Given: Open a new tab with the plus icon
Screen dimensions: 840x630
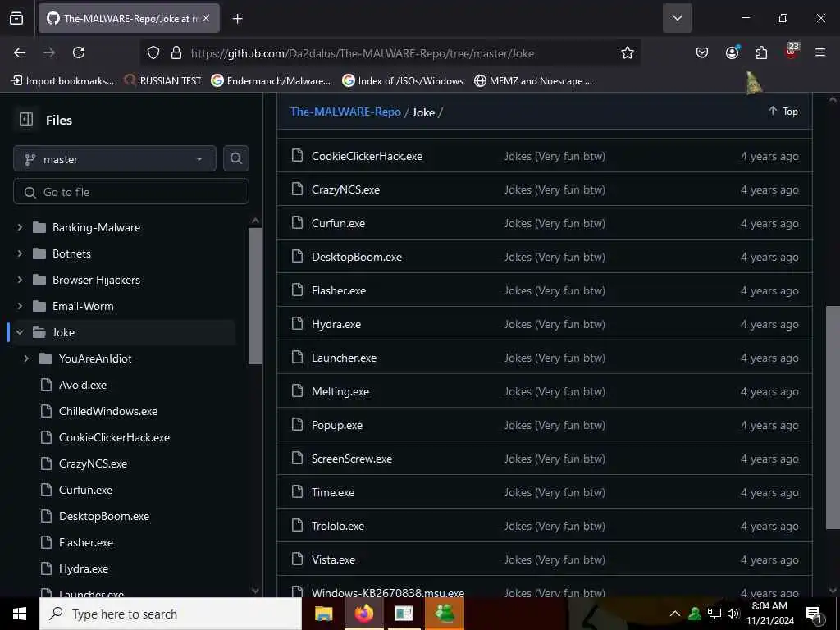Looking at the screenshot, I should tap(238, 19).
